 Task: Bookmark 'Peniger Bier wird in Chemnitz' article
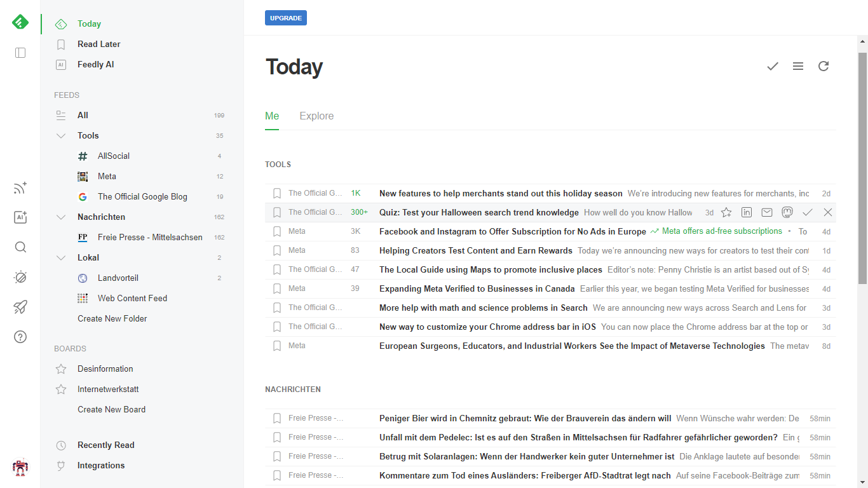tap(277, 418)
